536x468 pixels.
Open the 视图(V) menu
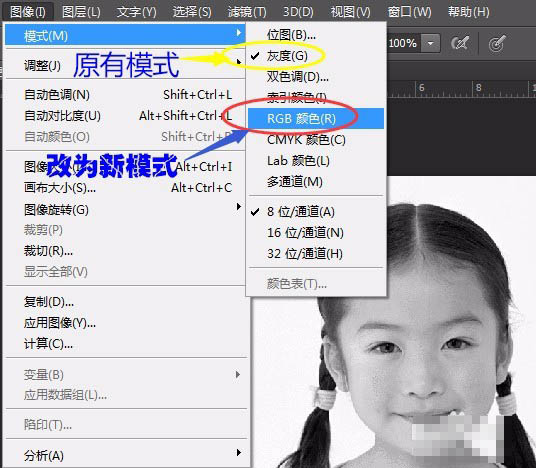tap(350, 12)
